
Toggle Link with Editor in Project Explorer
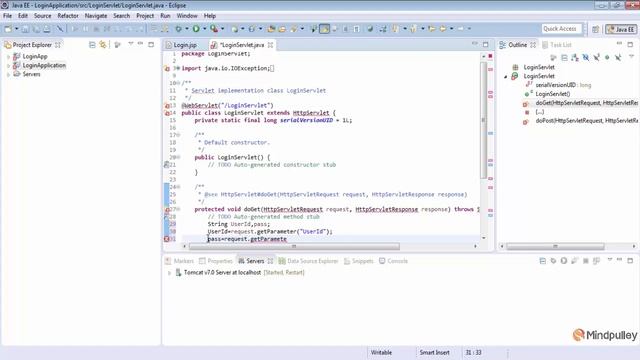pos(103,45)
